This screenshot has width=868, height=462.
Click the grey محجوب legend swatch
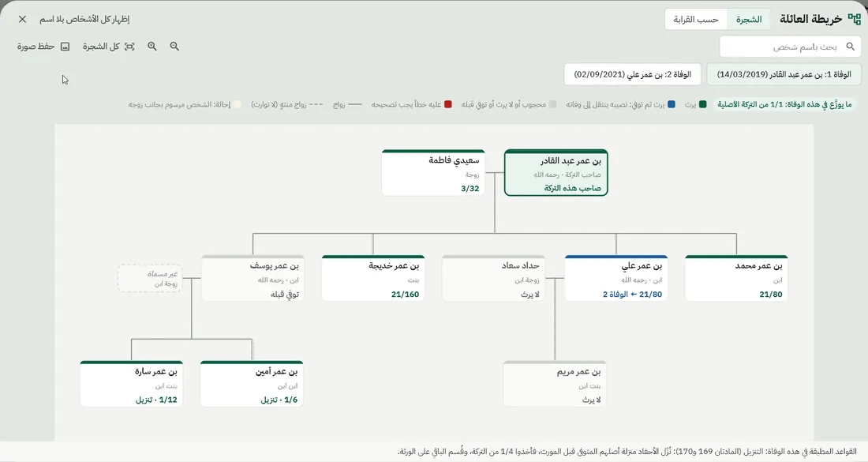[x=552, y=104]
